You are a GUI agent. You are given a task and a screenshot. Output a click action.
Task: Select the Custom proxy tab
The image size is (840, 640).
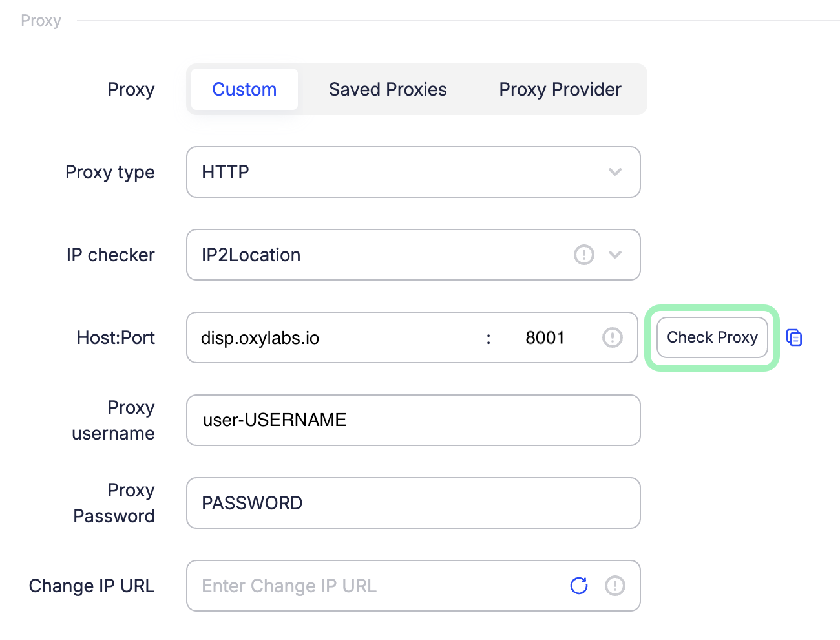point(244,89)
